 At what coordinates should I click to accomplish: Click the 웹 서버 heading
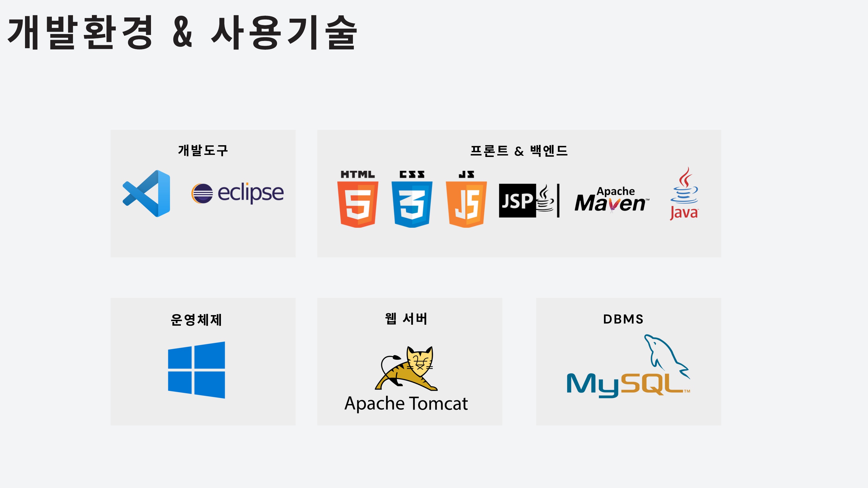(406, 319)
